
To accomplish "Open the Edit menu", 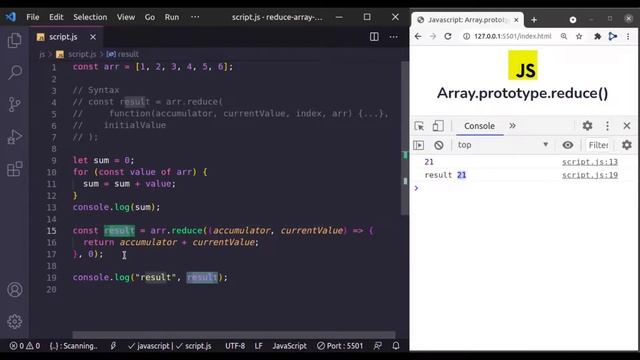I will [56, 17].
